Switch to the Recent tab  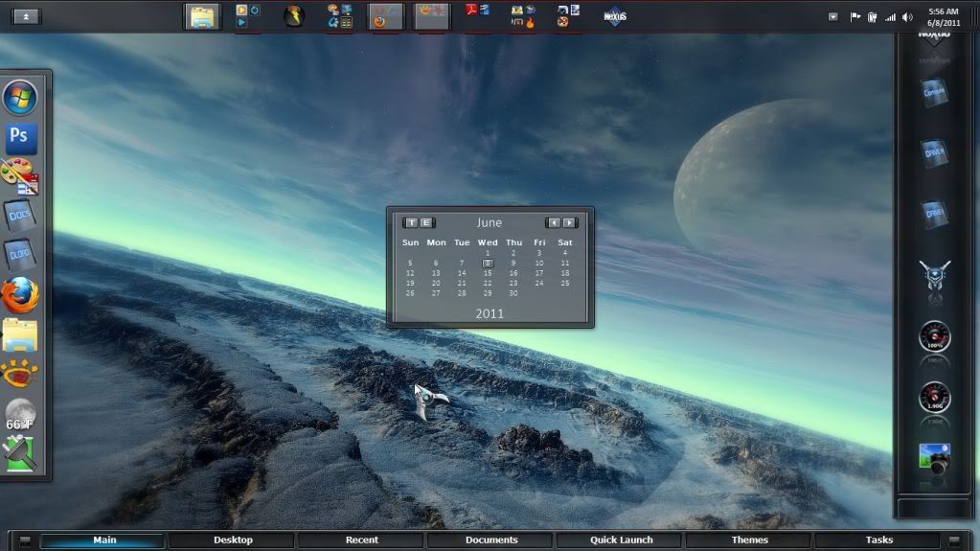click(x=362, y=540)
